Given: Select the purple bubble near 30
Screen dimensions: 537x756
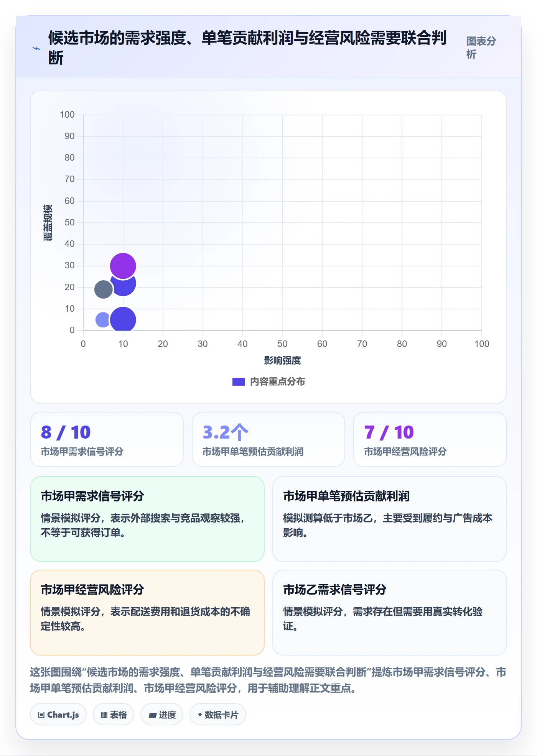Looking at the screenshot, I should [x=123, y=265].
